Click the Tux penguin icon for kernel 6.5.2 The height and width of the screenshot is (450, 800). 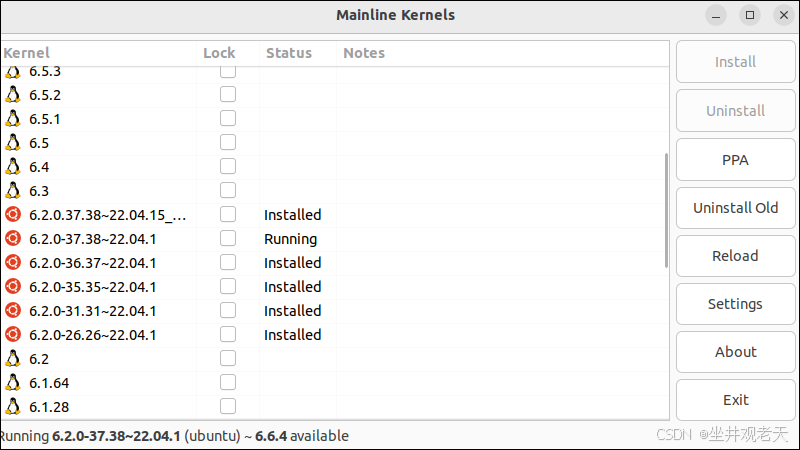[x=13, y=95]
